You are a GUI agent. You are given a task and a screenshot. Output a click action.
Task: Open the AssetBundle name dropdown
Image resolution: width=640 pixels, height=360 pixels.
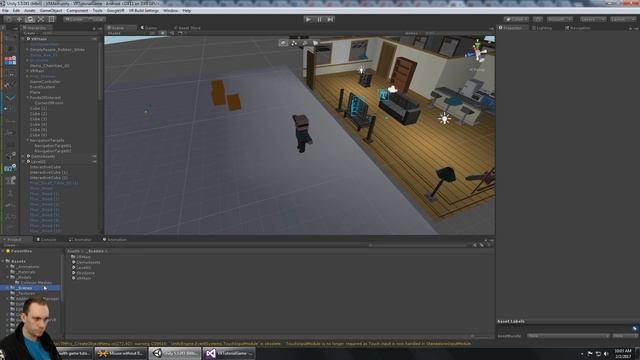(567, 336)
